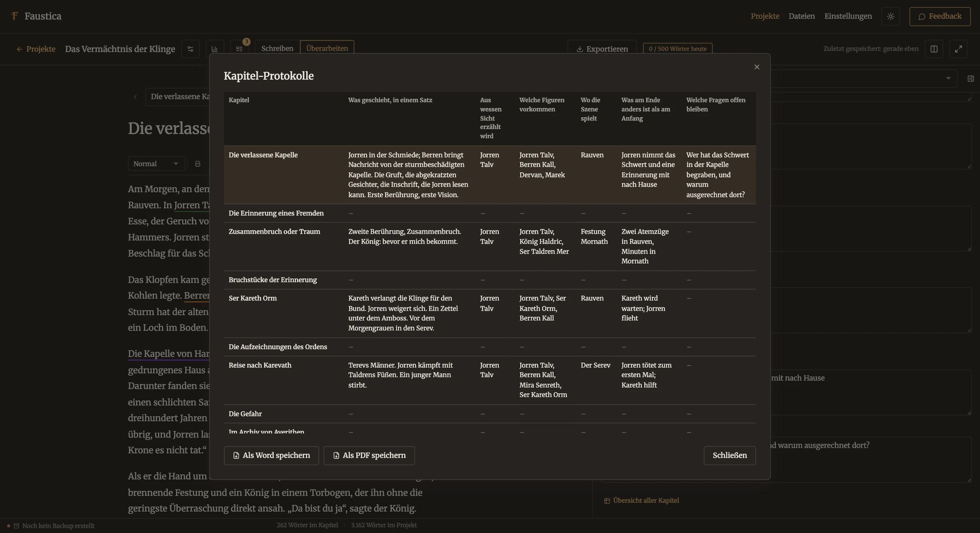Open the checklist icon with badge 3
Viewport: 980px width, 533px height.
tap(239, 49)
